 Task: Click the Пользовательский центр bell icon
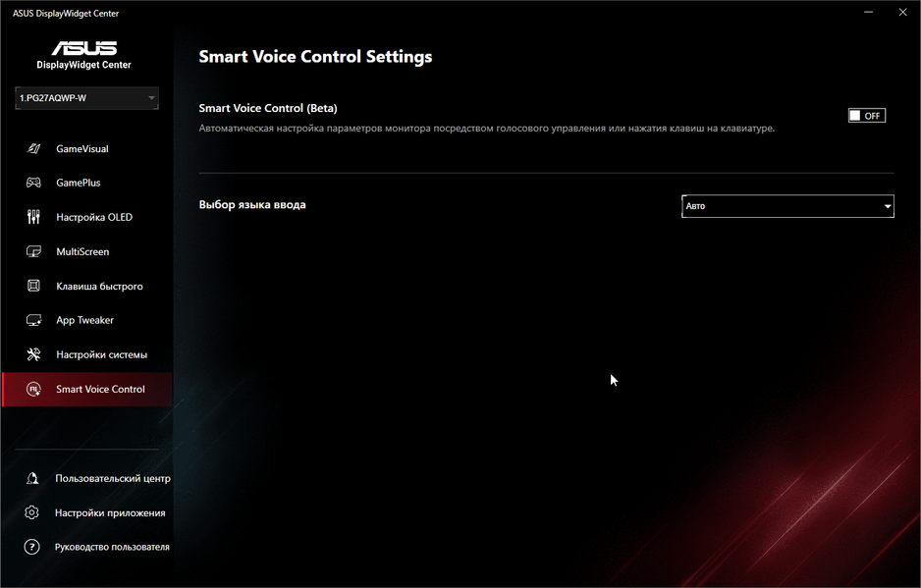[x=32, y=478]
